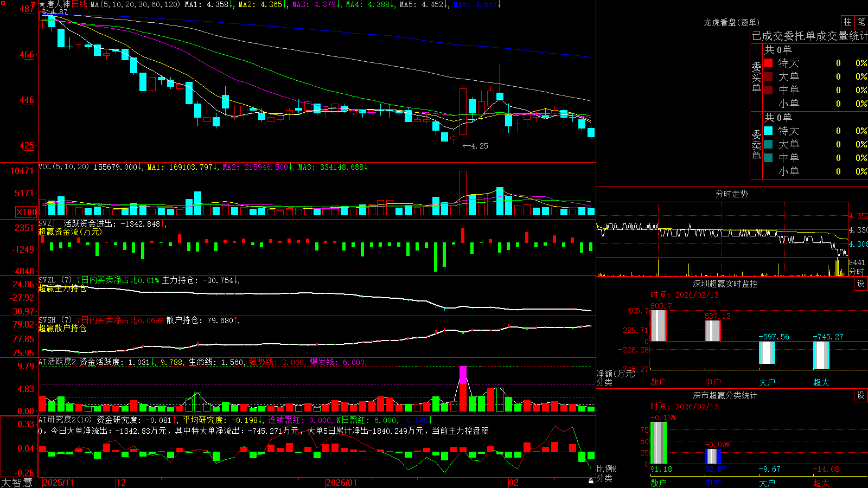Select the SVSH (7) indicator label

(55, 320)
